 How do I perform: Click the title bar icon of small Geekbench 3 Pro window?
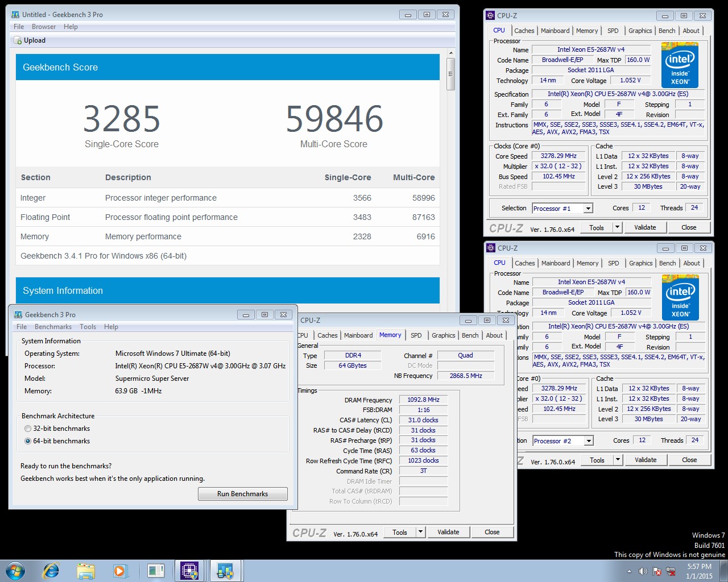(18, 314)
